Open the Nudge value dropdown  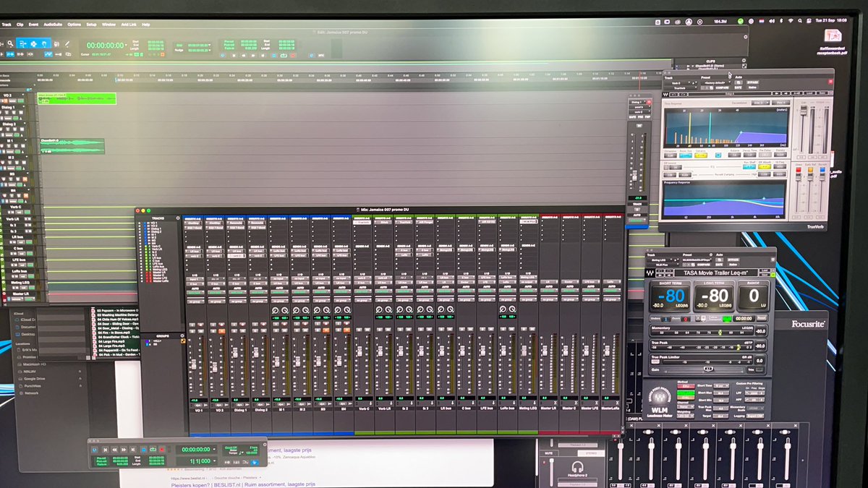pos(210,51)
